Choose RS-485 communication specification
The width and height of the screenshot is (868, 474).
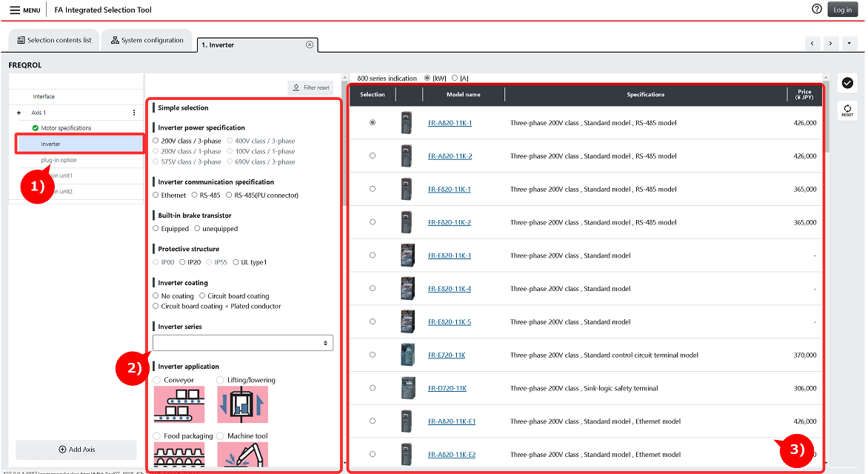click(x=194, y=195)
